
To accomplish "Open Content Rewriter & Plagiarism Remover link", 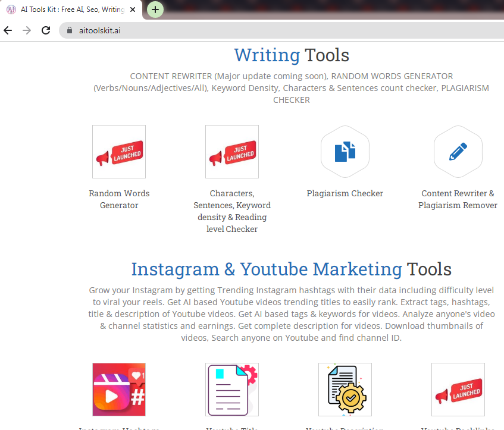I will tap(458, 199).
